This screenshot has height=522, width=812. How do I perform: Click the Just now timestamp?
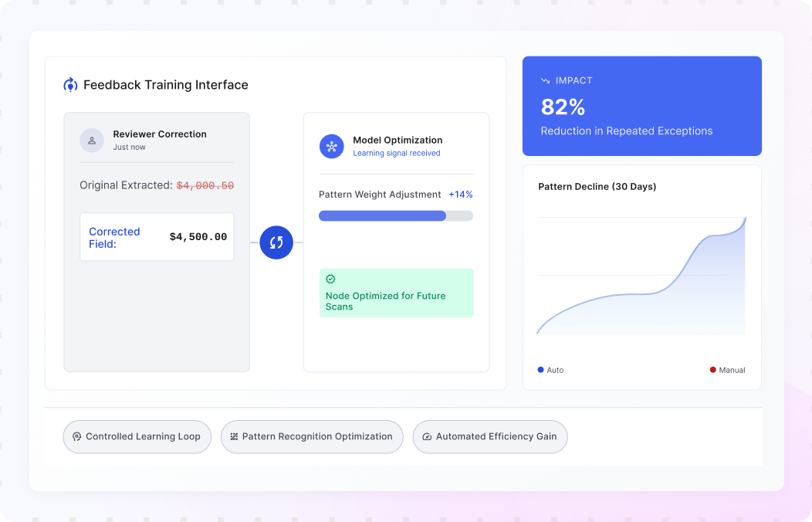click(130, 147)
